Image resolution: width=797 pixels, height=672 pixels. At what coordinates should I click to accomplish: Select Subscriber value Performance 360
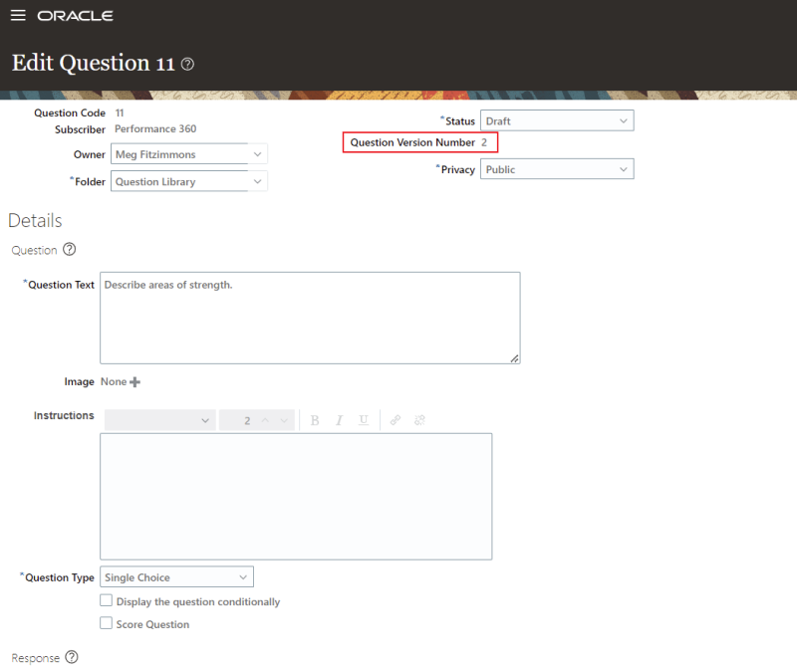tap(155, 129)
